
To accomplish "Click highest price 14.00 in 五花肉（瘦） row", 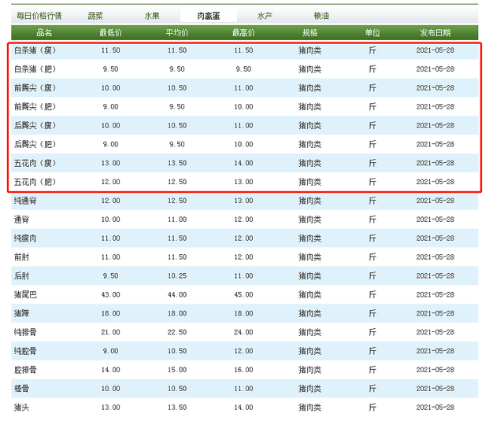I will [x=243, y=163].
